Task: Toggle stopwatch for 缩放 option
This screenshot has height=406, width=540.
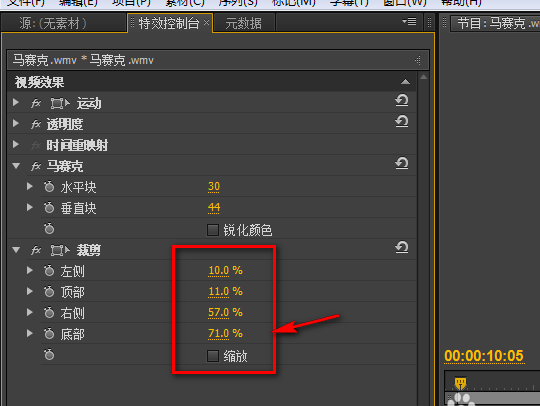Action: (x=49, y=355)
